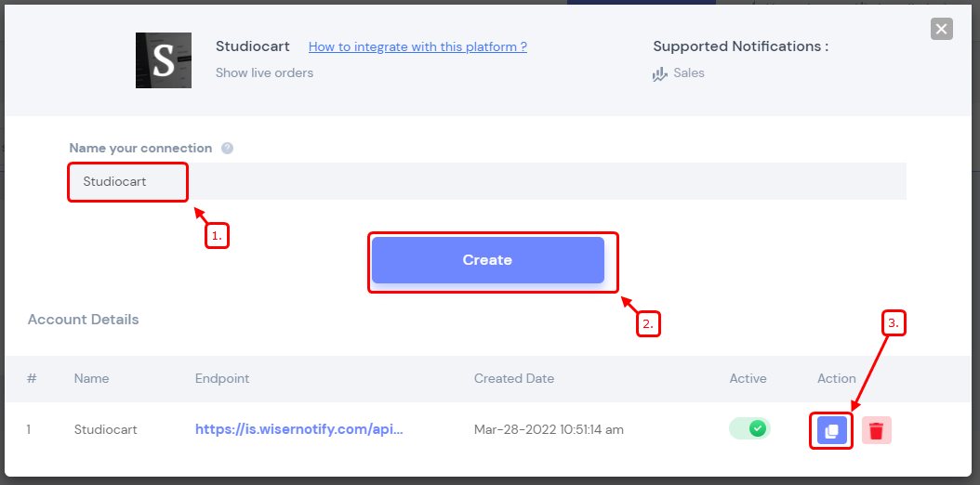Click the Action column header
Screen dimensions: 980x485
click(836, 378)
